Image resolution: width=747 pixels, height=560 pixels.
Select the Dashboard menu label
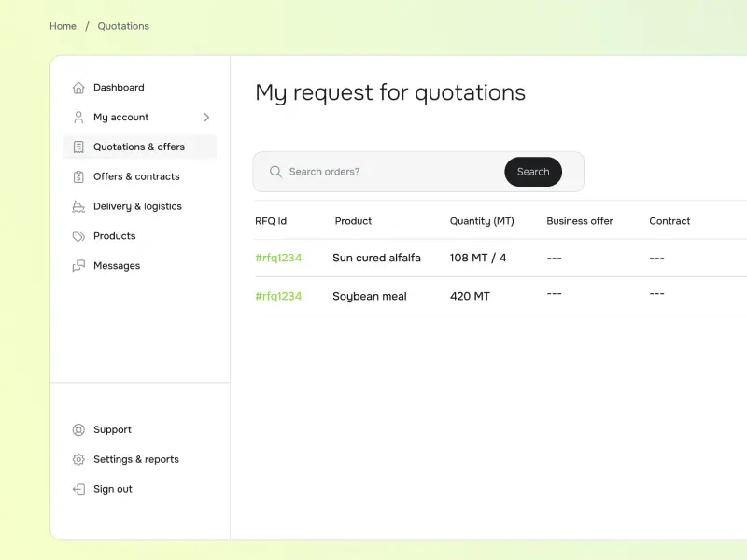(x=119, y=88)
